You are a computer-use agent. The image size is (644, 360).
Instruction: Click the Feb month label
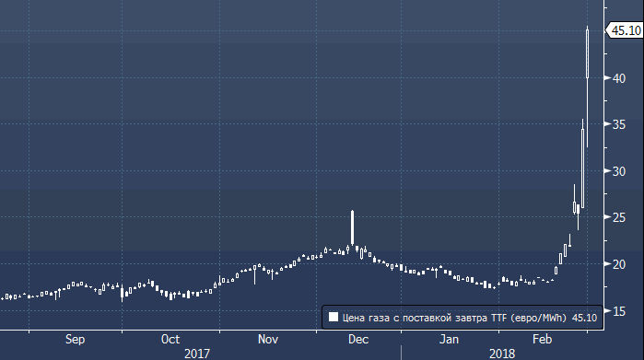[542, 340]
